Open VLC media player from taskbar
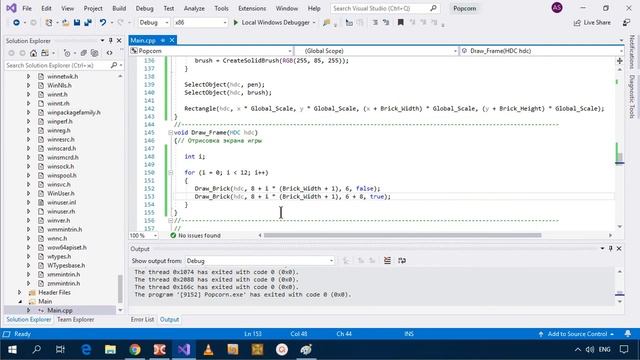Screen dimensions: 640x360 point(208,349)
